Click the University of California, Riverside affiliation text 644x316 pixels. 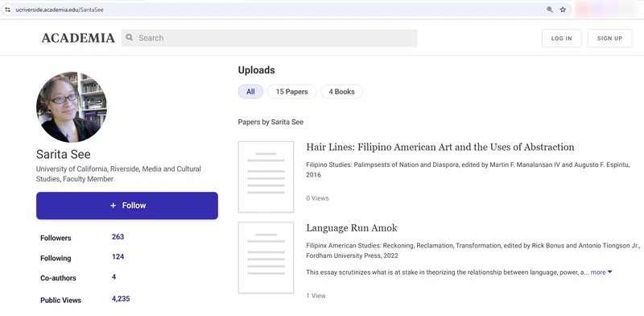pyautogui.click(x=118, y=174)
